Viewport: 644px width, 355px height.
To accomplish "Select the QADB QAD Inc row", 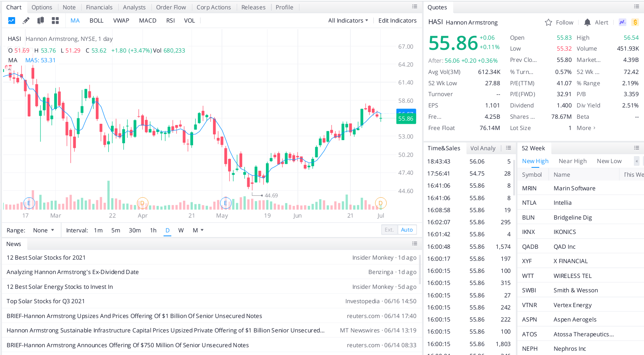I will tap(581, 247).
